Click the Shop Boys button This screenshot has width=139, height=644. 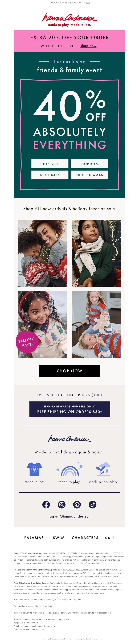tap(89, 164)
